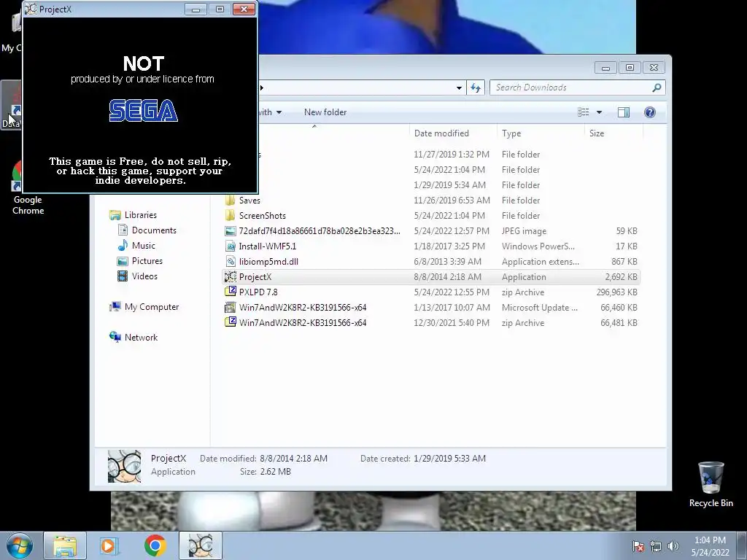Click the ScreenShots folder icon

[231, 215]
